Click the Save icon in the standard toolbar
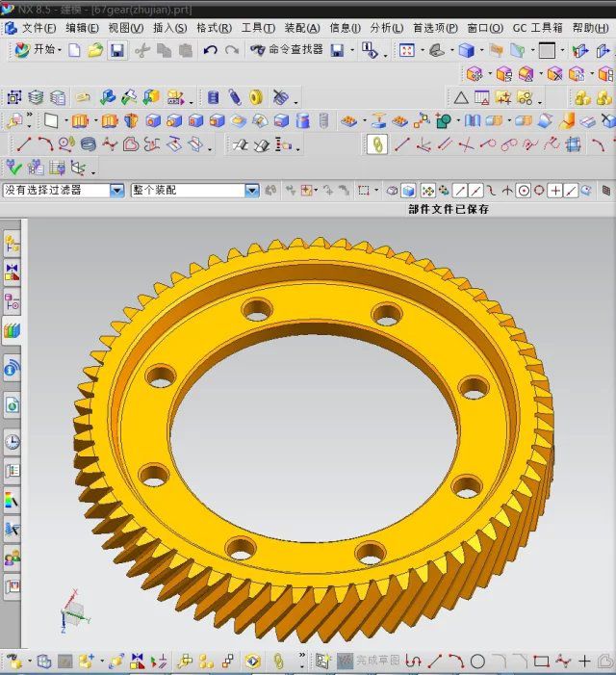This screenshot has width=616, height=675. [x=116, y=50]
